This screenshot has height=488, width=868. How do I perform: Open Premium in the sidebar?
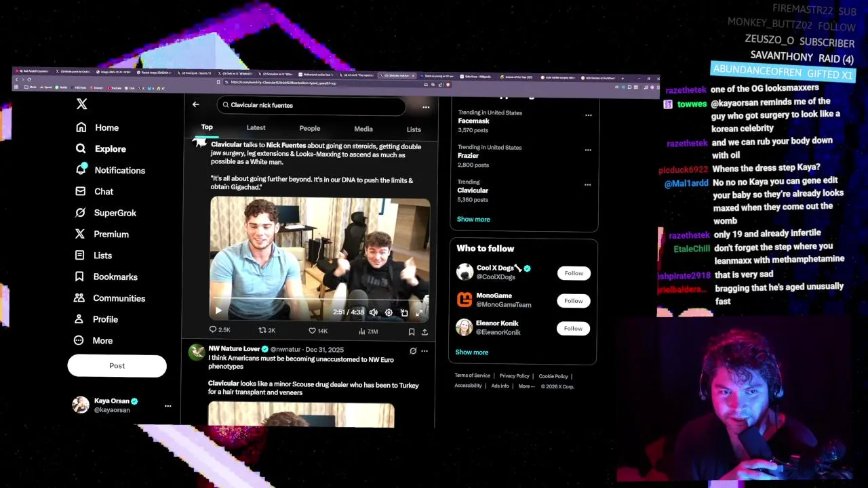102,234
